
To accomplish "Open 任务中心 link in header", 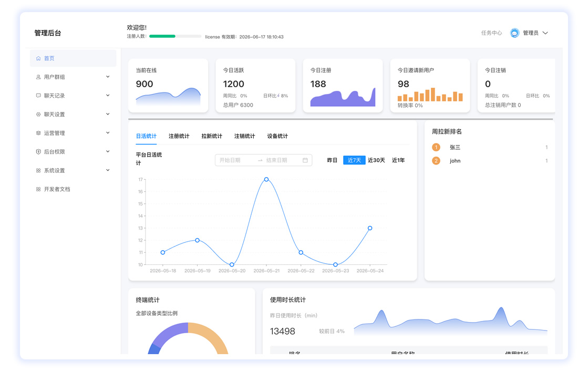I will coord(492,33).
